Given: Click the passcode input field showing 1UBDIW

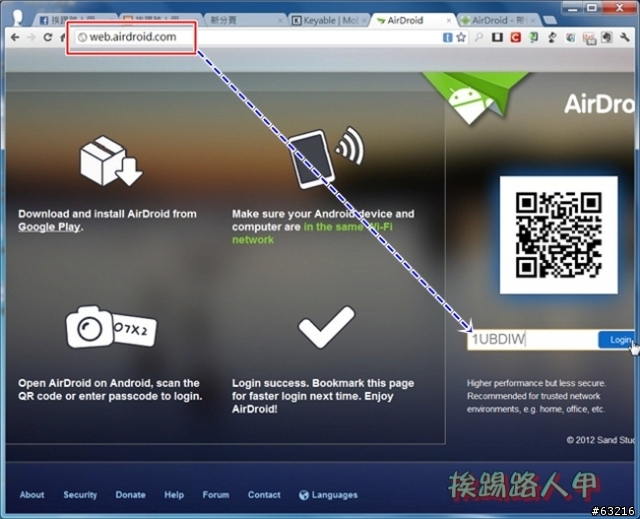Looking at the screenshot, I should (532, 339).
